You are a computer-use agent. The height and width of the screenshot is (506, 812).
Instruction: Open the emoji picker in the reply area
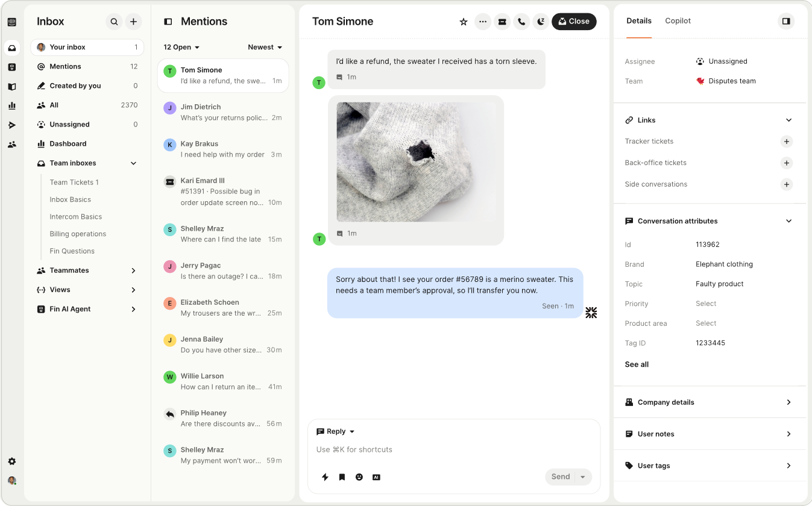click(x=359, y=476)
